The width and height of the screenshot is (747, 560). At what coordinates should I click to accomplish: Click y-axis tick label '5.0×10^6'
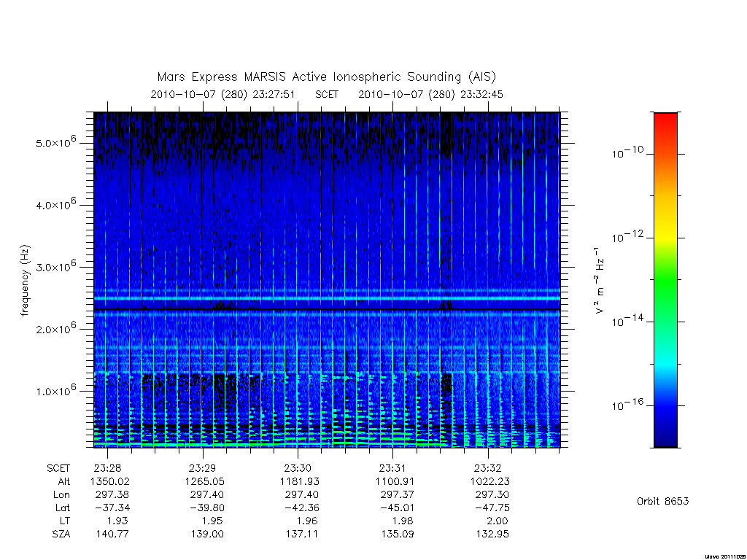(x=55, y=142)
